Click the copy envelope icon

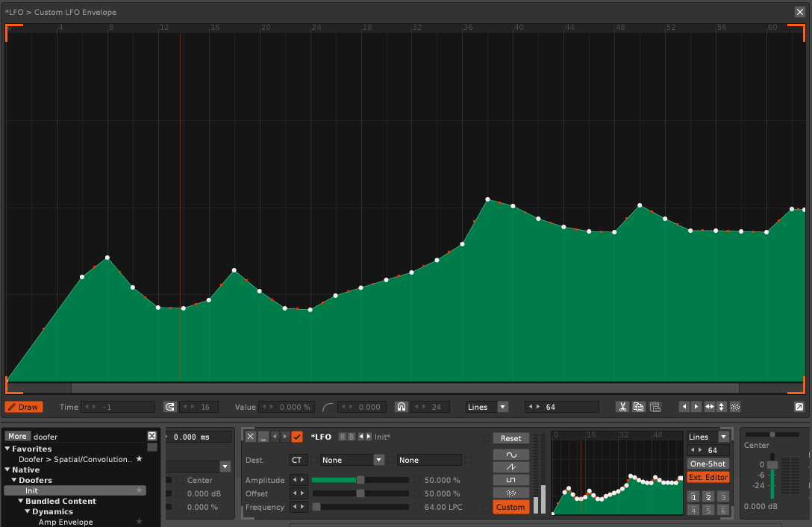(x=638, y=407)
